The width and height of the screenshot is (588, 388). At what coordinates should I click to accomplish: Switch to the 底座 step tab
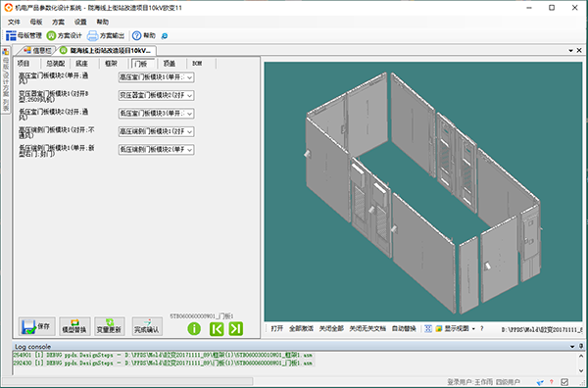tap(81, 64)
